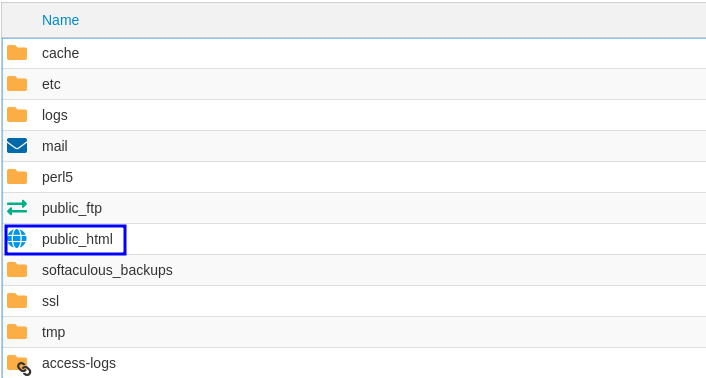Click the mail envelope icon
706x378 pixels.
(17, 146)
